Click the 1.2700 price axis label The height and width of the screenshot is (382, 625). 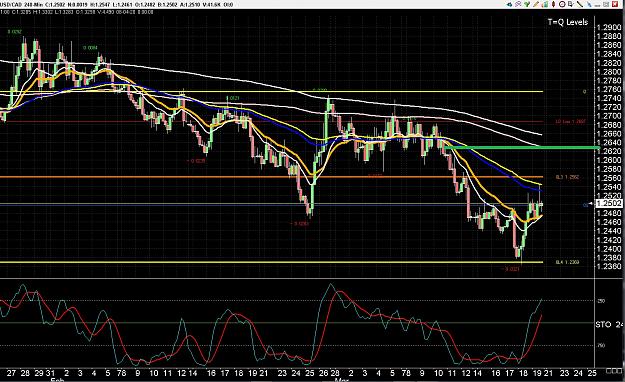pyautogui.click(x=609, y=116)
